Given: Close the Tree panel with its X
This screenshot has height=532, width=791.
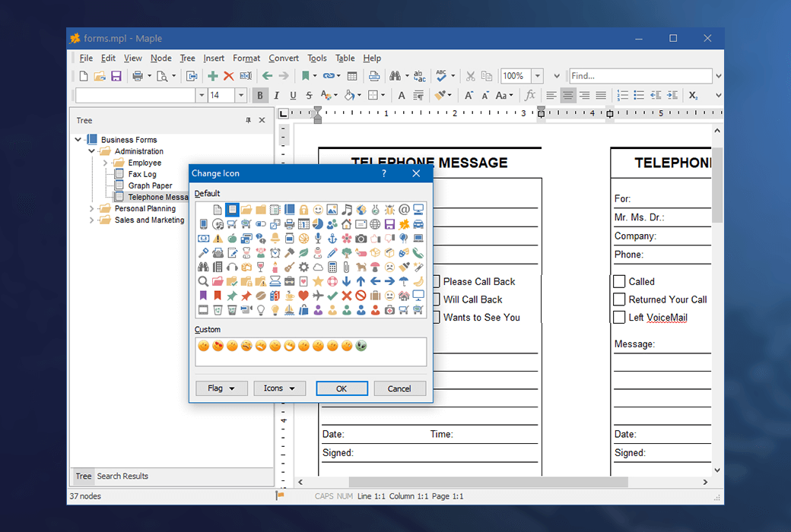Looking at the screenshot, I should coord(262,120).
